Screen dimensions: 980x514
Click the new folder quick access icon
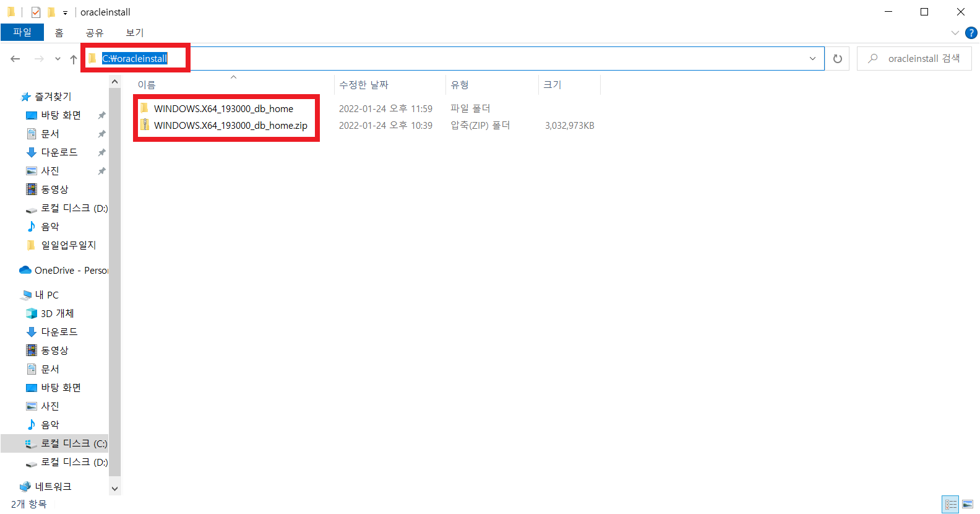click(x=51, y=12)
